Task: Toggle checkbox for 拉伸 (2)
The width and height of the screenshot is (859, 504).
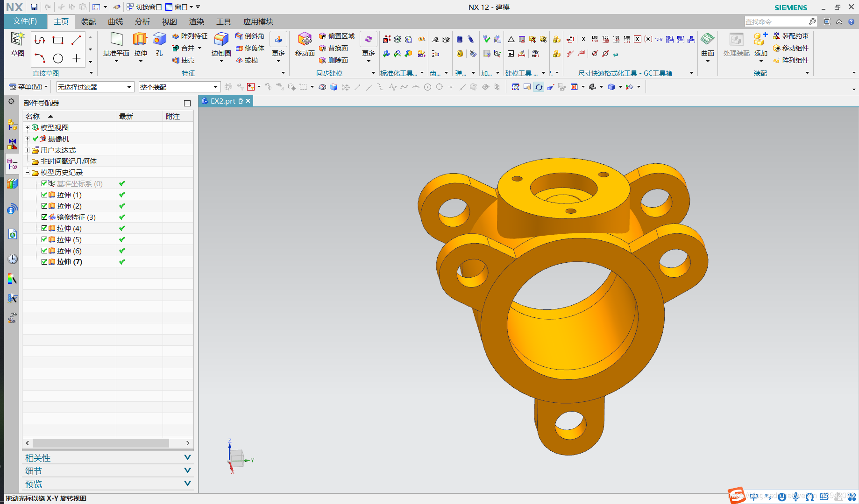Action: pos(44,206)
